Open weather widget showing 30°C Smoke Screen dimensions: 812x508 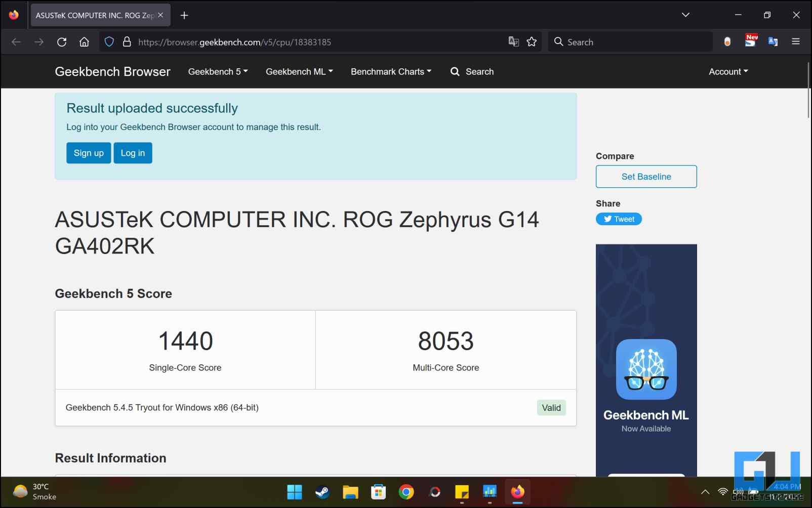click(34, 492)
